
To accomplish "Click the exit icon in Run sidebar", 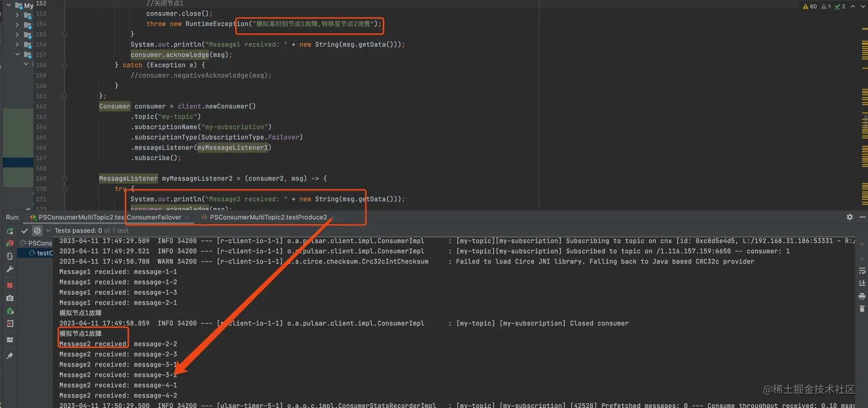I will (10, 324).
